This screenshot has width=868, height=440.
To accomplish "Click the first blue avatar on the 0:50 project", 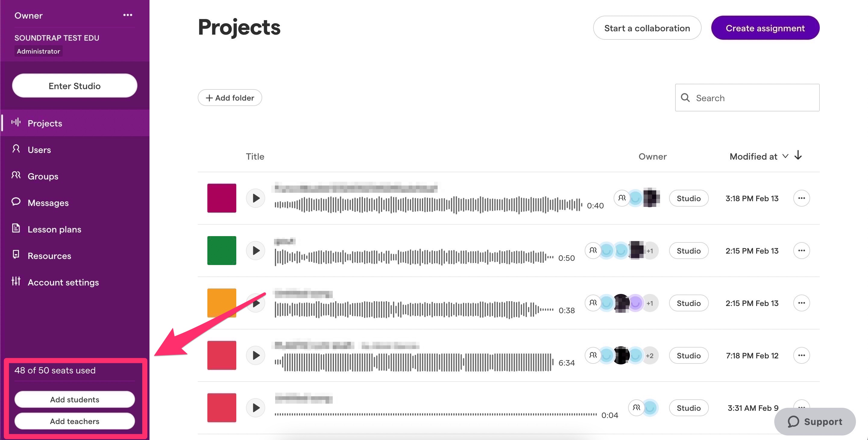I will pyautogui.click(x=606, y=251).
